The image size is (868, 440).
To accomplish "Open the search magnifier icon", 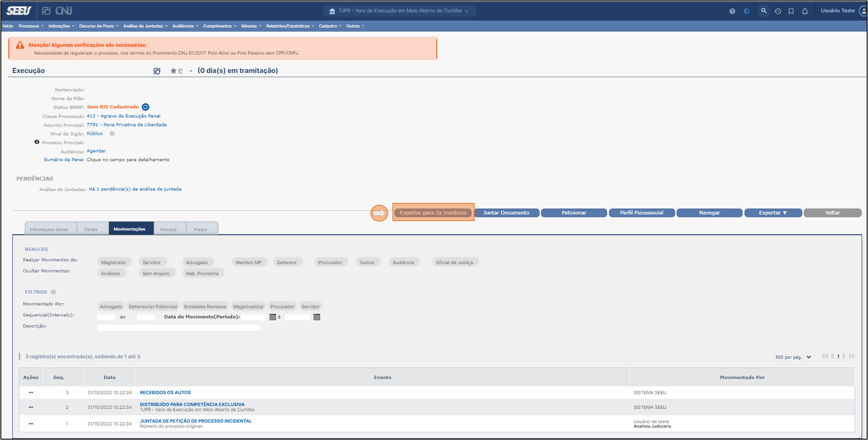I will pyautogui.click(x=764, y=11).
